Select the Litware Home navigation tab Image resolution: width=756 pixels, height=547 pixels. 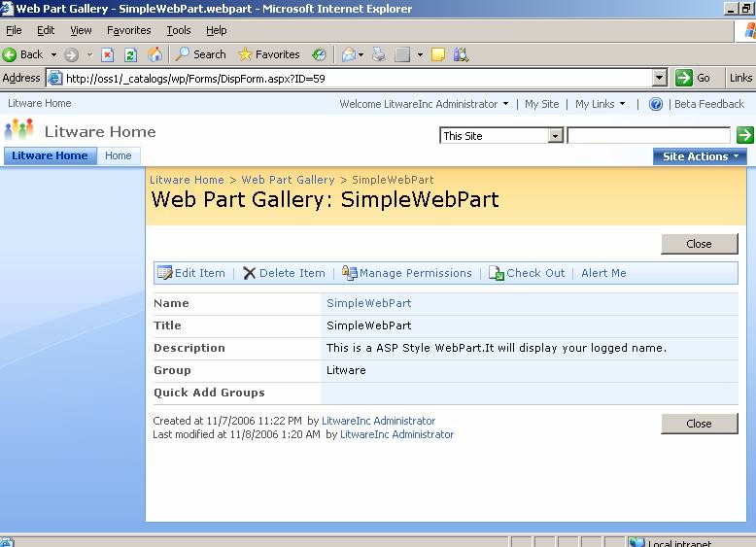pos(51,156)
